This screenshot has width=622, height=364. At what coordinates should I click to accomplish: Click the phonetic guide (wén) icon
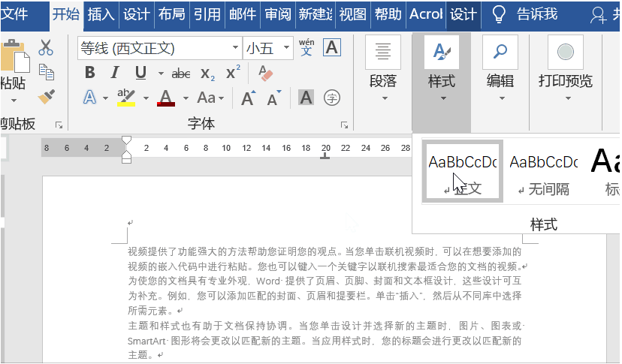coord(306,48)
